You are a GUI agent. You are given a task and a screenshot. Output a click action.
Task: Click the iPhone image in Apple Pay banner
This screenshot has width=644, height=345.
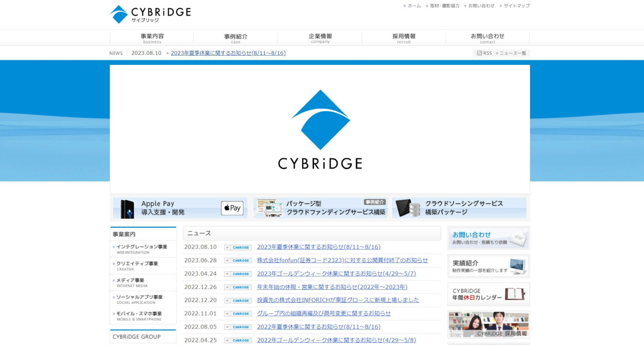(x=127, y=209)
